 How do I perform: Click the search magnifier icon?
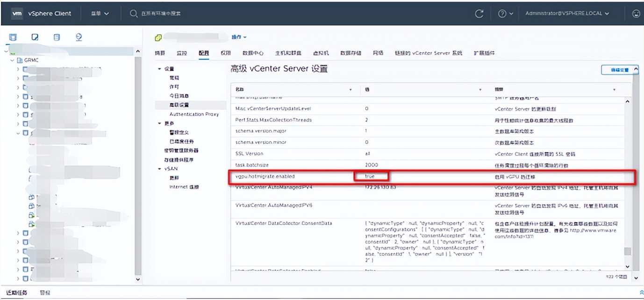click(x=134, y=14)
